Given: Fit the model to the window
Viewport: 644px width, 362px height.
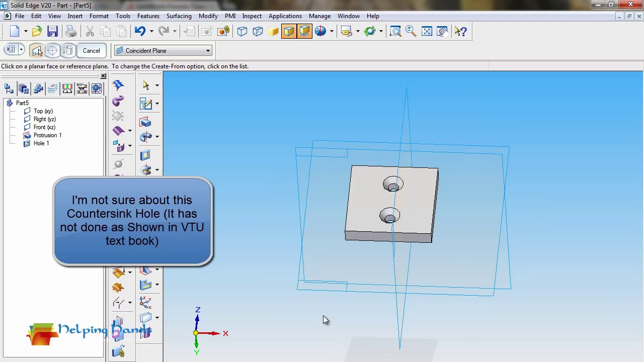Looking at the screenshot, I should coord(427,31).
